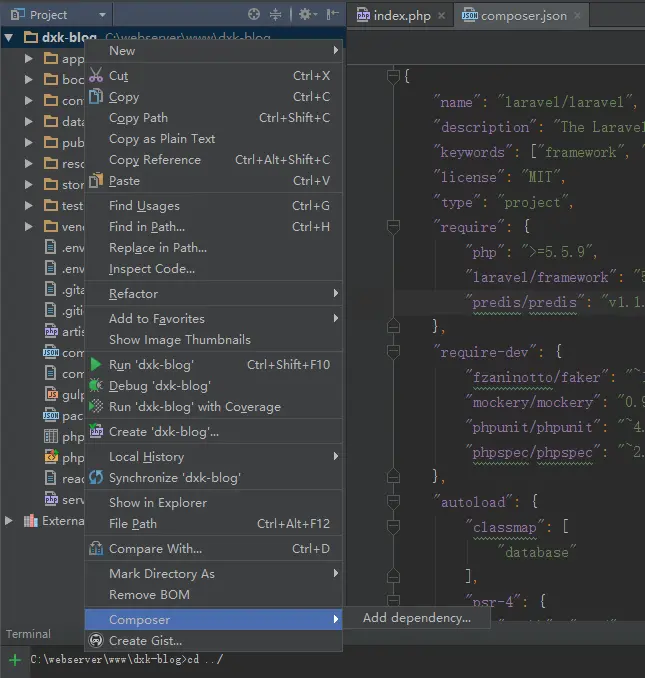Select the composer.json editor tab
Screen dimensions: 645x678
pos(518,16)
